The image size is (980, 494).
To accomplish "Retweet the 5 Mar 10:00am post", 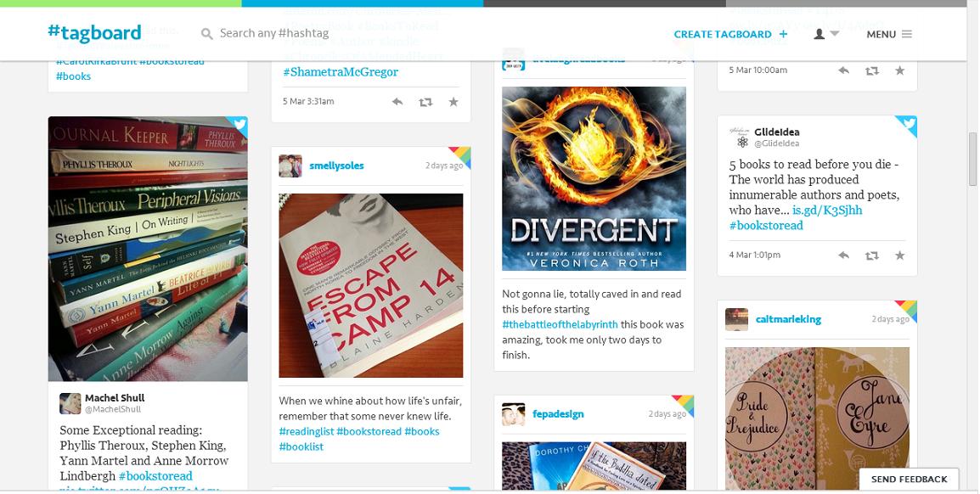I will click(x=872, y=70).
